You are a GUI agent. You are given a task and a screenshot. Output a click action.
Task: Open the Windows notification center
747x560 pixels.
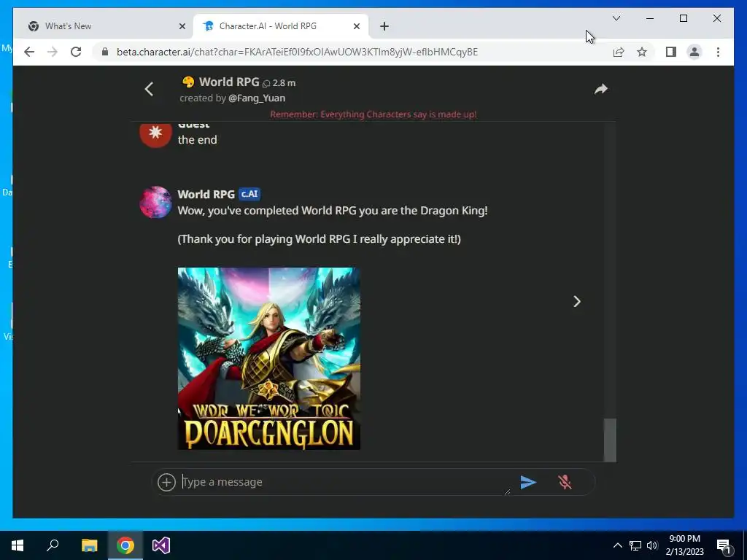(x=724, y=545)
